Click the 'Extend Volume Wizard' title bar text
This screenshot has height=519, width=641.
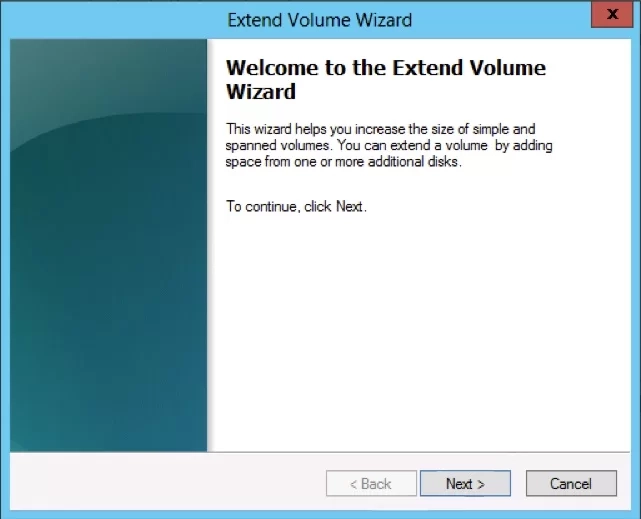pos(319,19)
